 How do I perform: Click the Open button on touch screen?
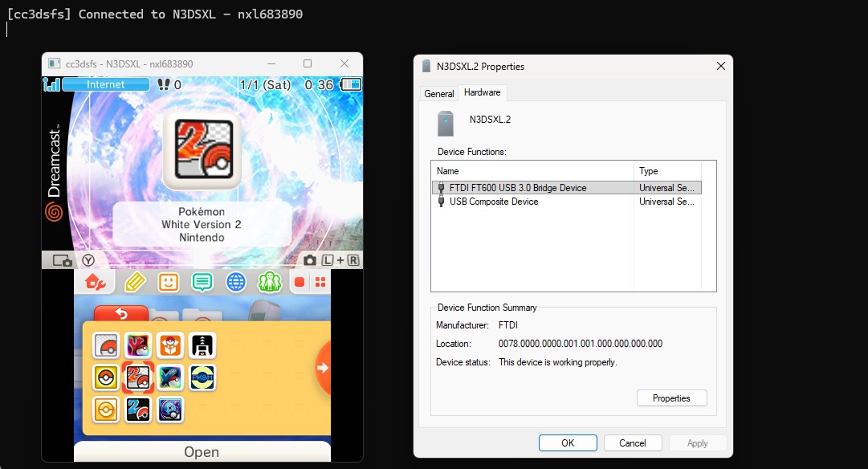[x=202, y=452]
